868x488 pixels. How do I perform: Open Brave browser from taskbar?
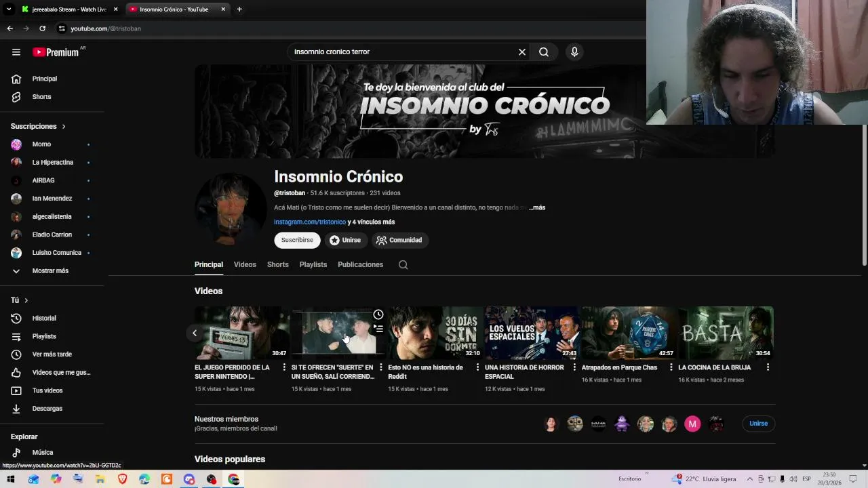point(122,479)
